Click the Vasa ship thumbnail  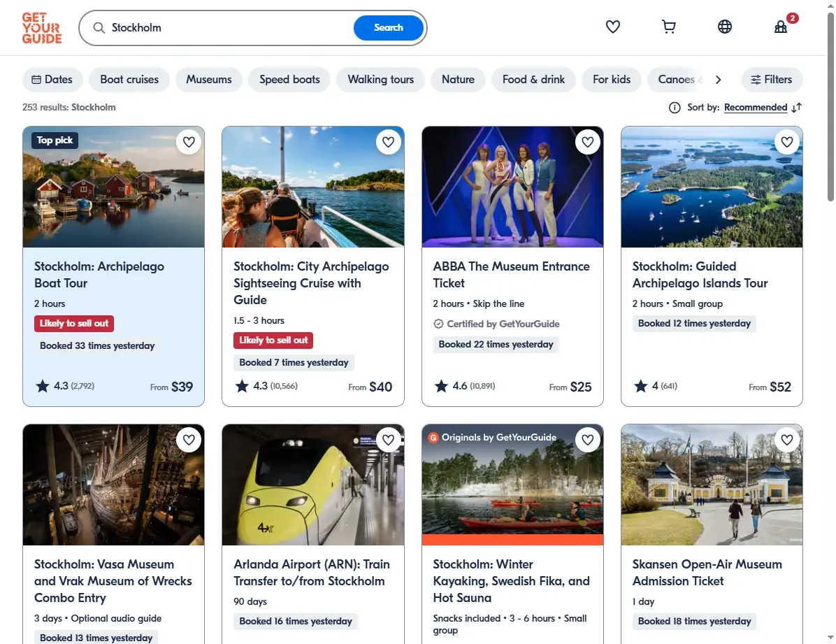pos(113,485)
